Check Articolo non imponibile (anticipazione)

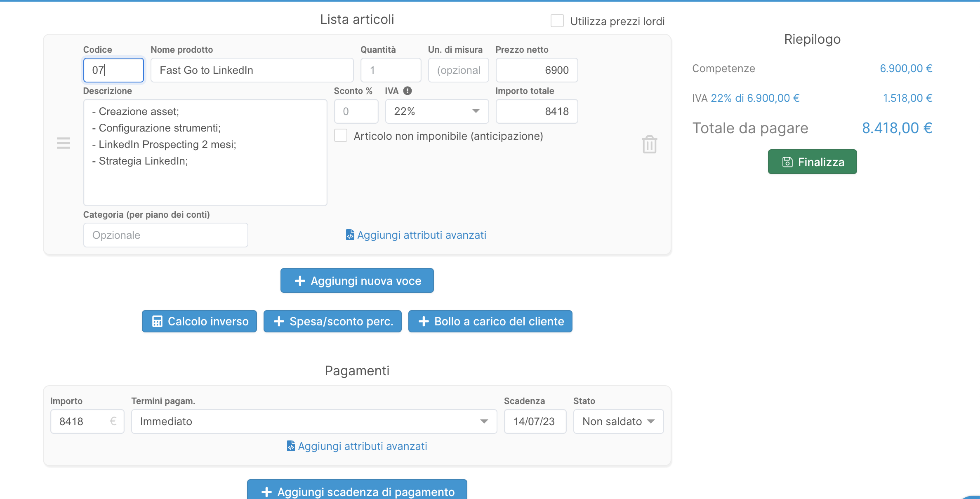coord(341,136)
